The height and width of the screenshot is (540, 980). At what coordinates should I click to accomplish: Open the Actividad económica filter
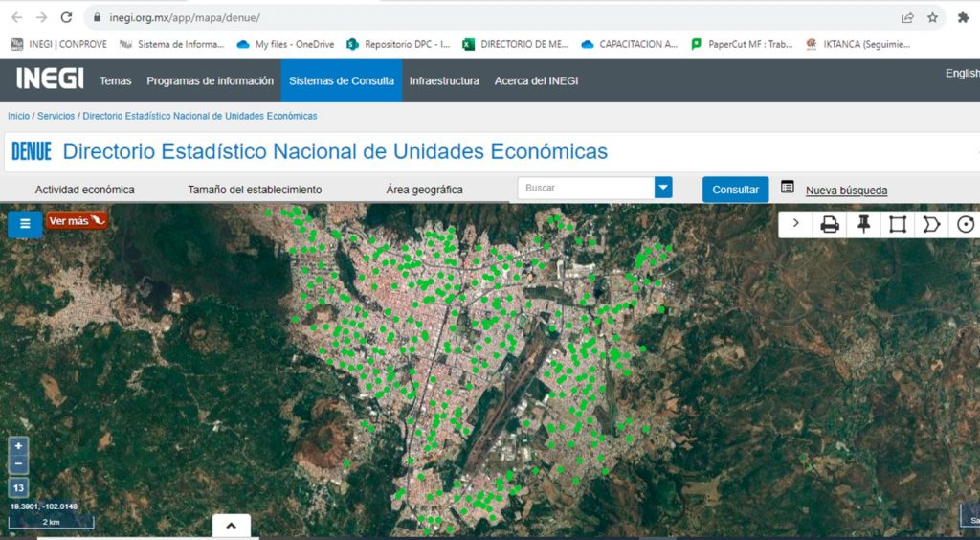click(85, 190)
